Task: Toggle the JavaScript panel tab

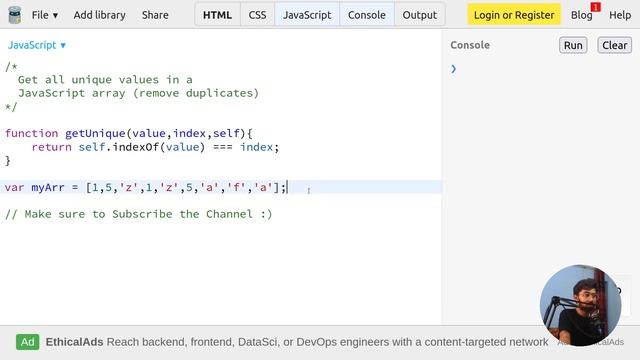Action: [307, 15]
